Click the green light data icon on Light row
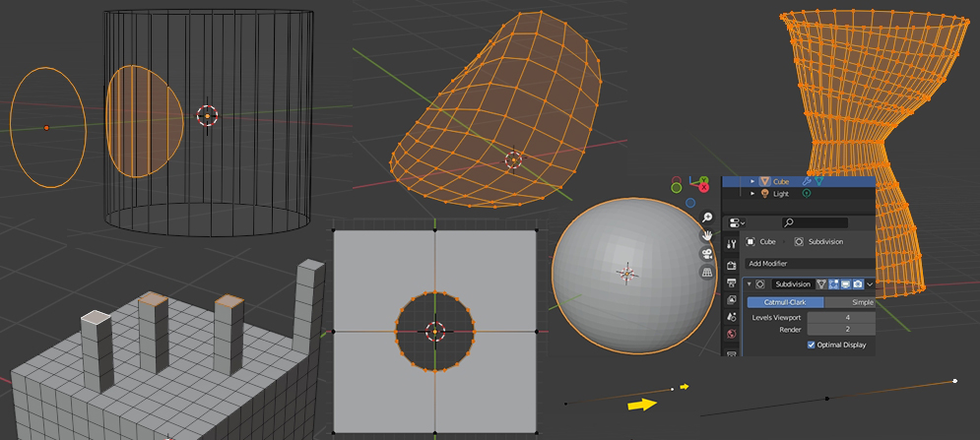Viewport: 980px width, 440px height. (807, 194)
